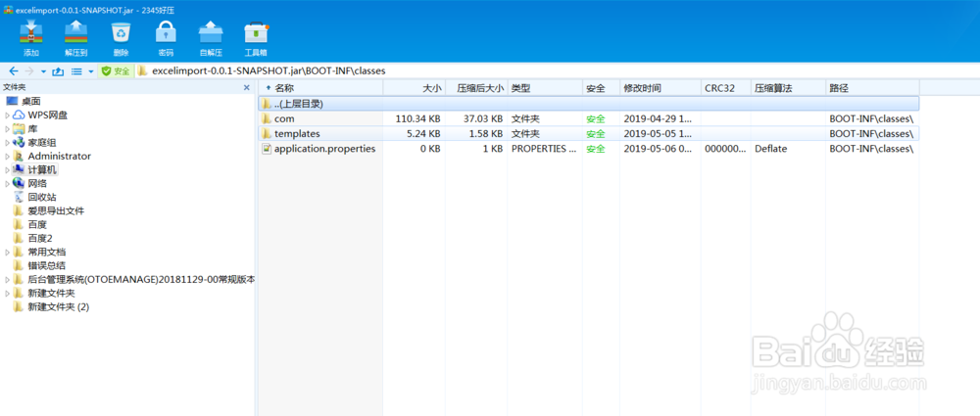Sort by CRC32 column header
Screen dimensions: 980x416
726,89
